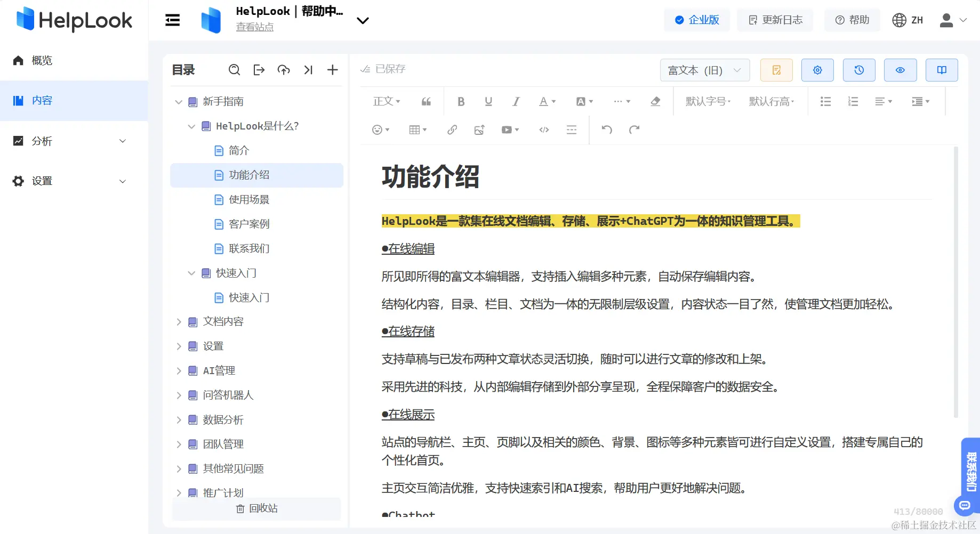Insert a blockquote

[x=426, y=101]
